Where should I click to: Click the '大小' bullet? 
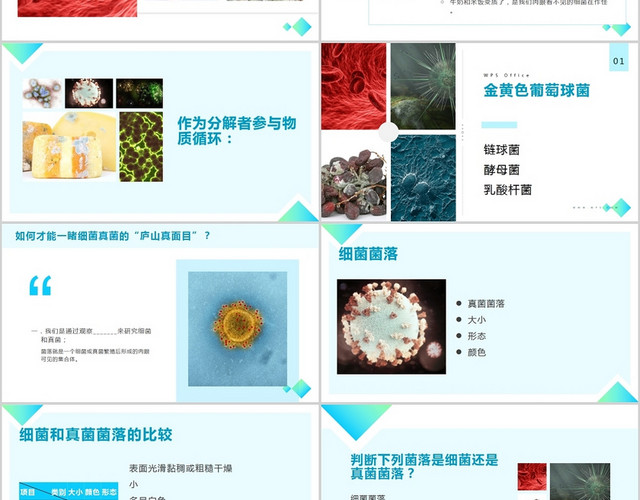[477, 320]
